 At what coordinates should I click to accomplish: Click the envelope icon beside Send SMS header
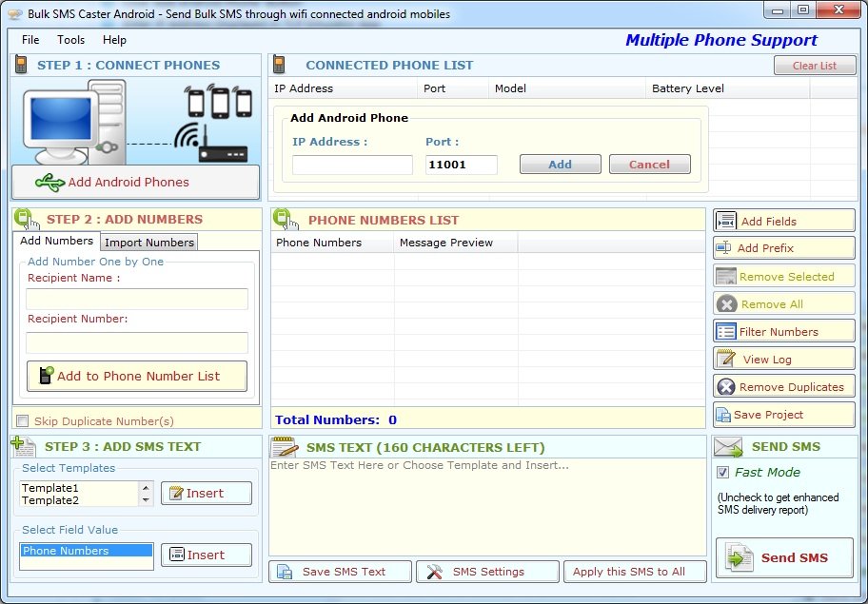pyautogui.click(x=728, y=447)
